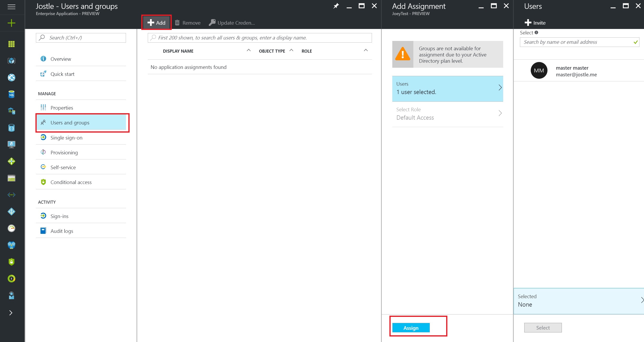Click the MM user avatar
Screen dimensions: 644x342
pyautogui.click(x=539, y=70)
